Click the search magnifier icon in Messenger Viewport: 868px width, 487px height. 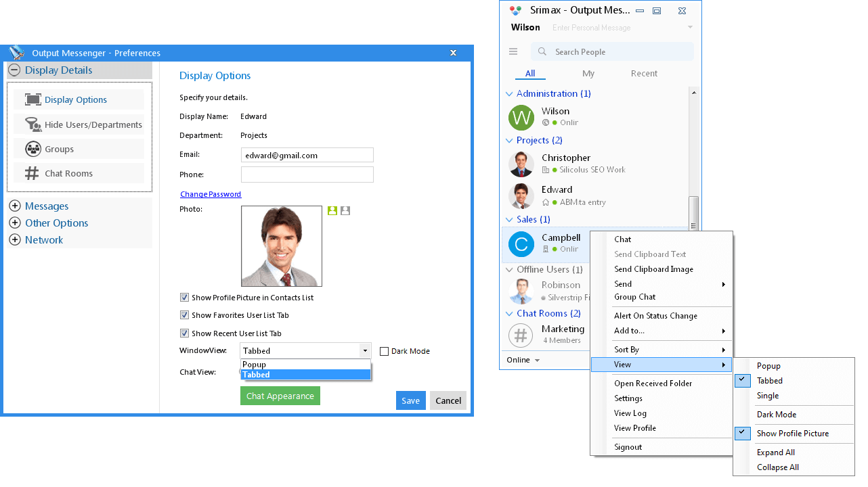(542, 51)
